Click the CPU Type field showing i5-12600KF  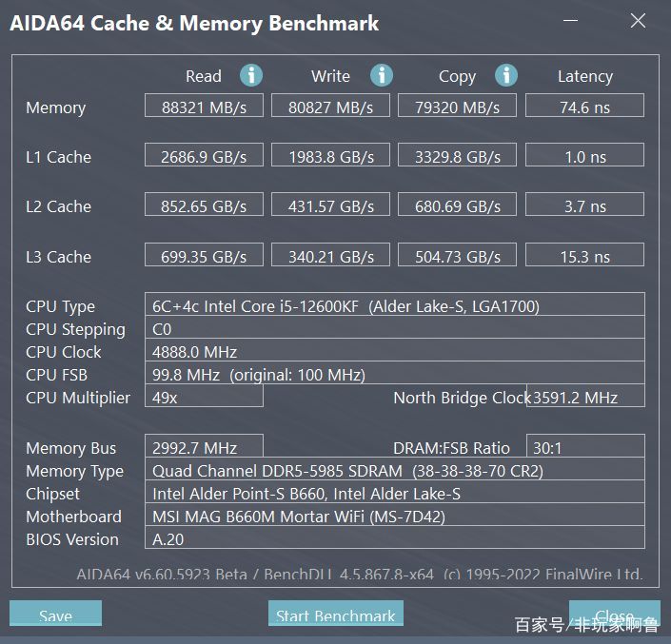pyautogui.click(x=395, y=304)
